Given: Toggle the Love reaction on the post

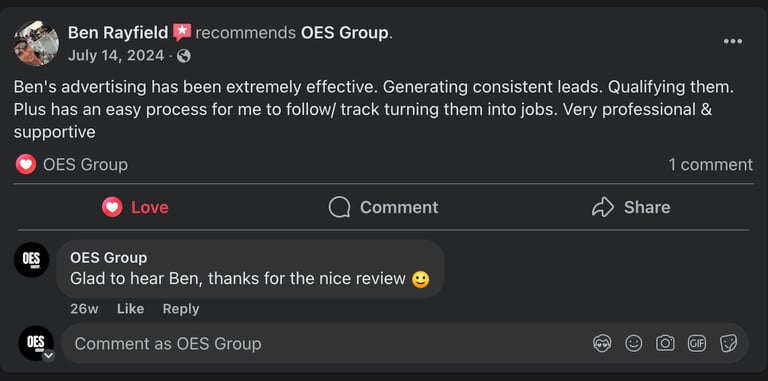Looking at the screenshot, I should point(135,207).
